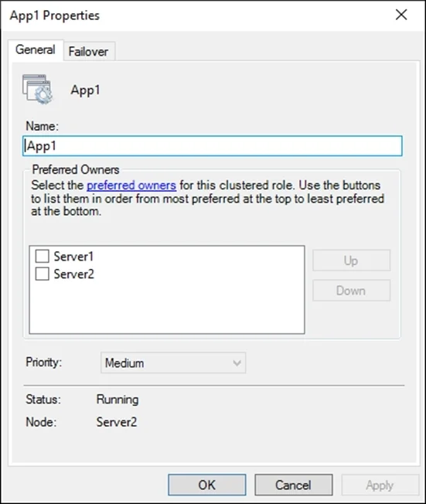This screenshot has width=426, height=504.
Task: Click the Down button for owner order
Action: click(352, 291)
